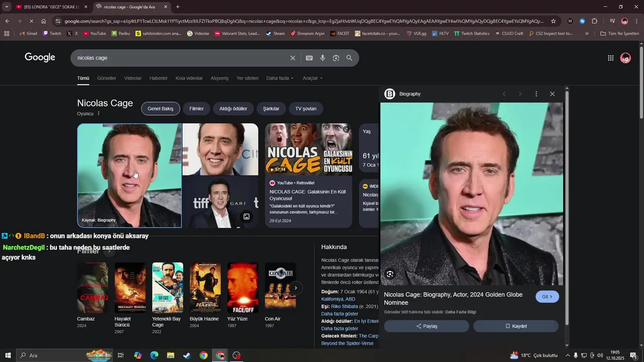Viewport: 644px width, 362px height.
Task: Open the browser extensions puzzle menu
Action: click(595, 21)
